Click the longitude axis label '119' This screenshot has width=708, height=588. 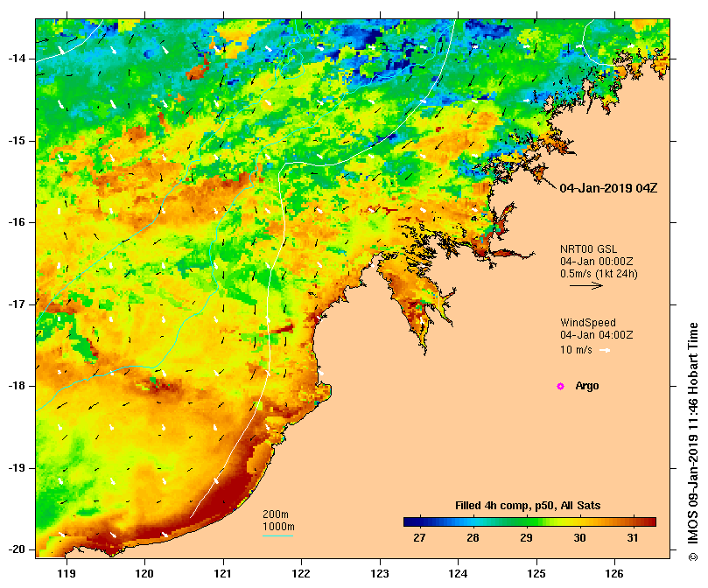click(67, 574)
